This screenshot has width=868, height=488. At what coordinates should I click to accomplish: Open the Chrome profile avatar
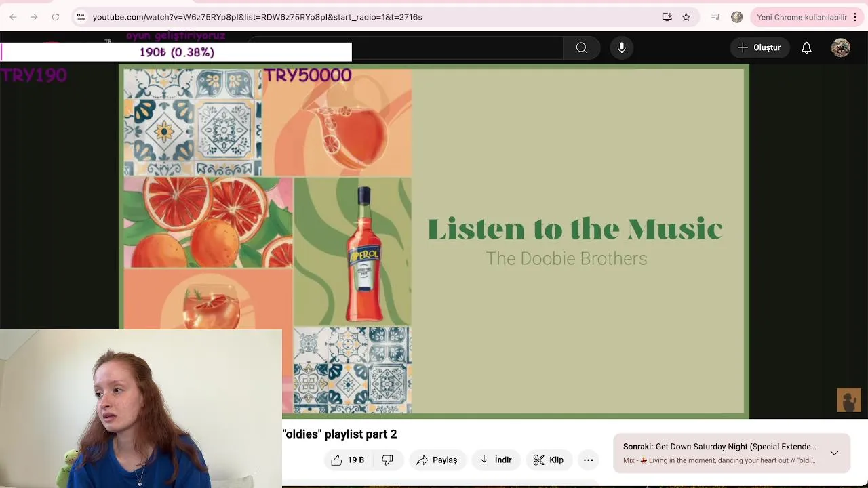[737, 17]
